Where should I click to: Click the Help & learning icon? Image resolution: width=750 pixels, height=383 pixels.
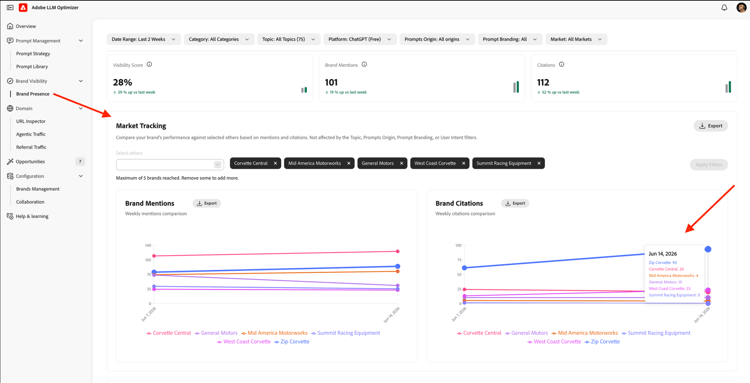pyautogui.click(x=10, y=216)
